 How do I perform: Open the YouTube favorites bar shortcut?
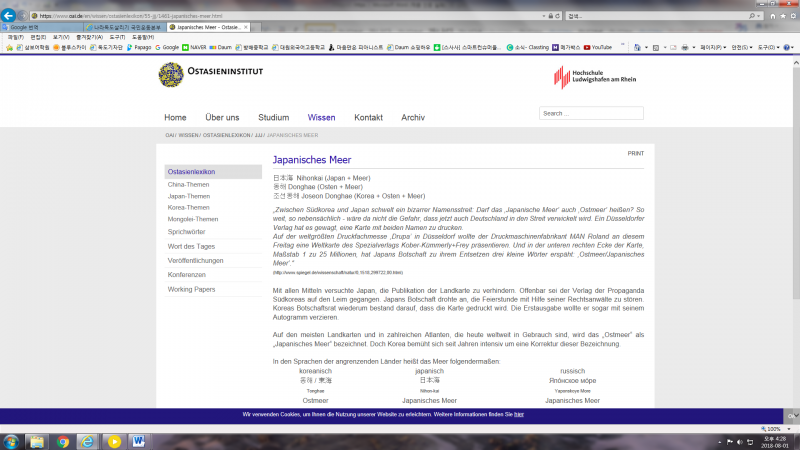coord(597,47)
